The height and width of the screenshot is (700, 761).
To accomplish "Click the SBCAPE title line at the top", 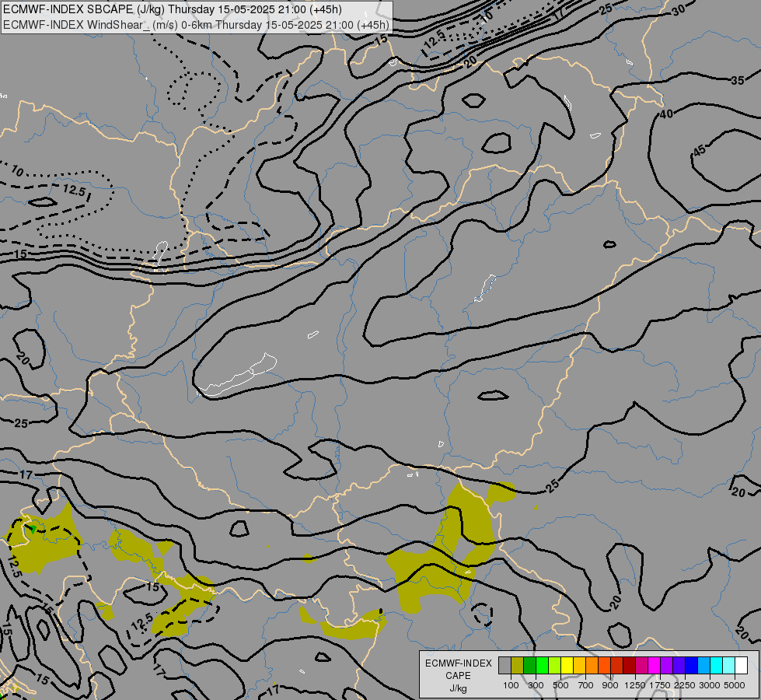I will pyautogui.click(x=173, y=9).
